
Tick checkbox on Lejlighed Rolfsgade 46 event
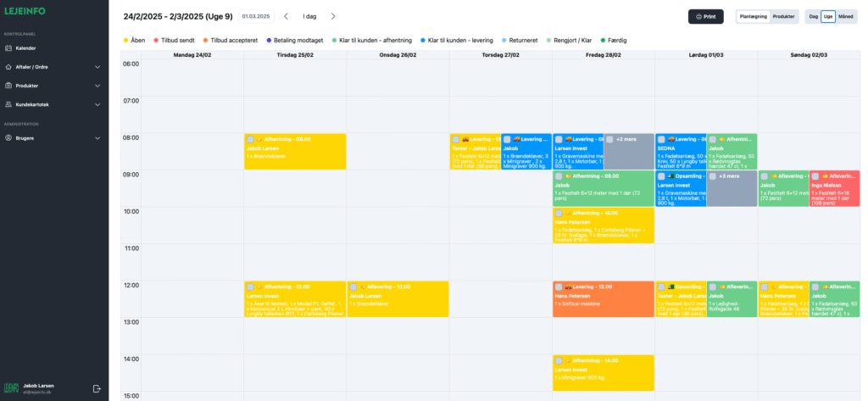tap(712, 287)
